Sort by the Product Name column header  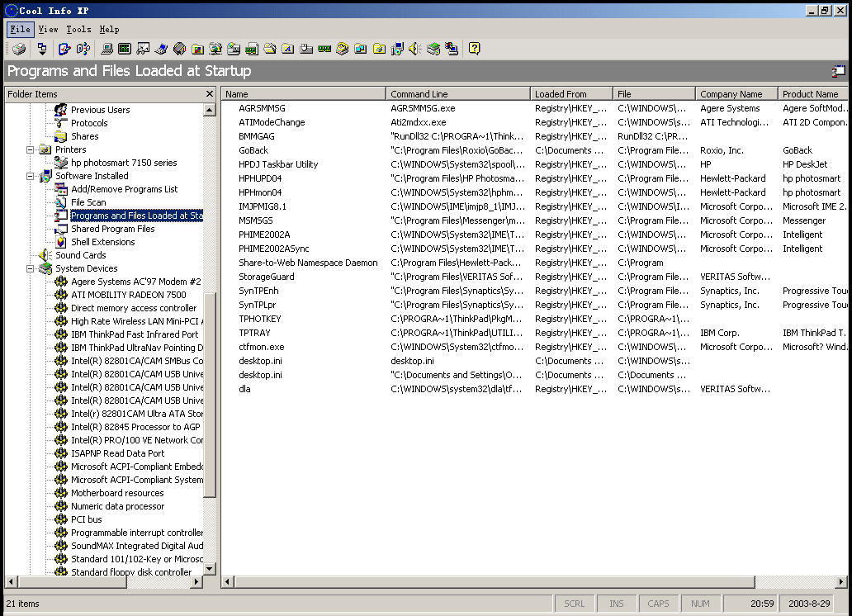pos(813,94)
